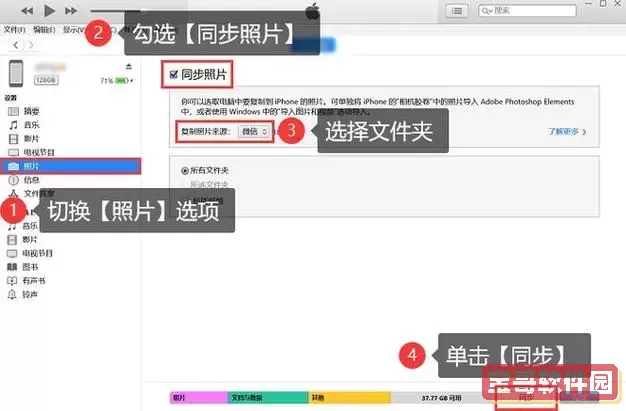Click into the 搜索 search field
Image resolution: width=626 pixels, height=411 pixels.
tap(527, 11)
